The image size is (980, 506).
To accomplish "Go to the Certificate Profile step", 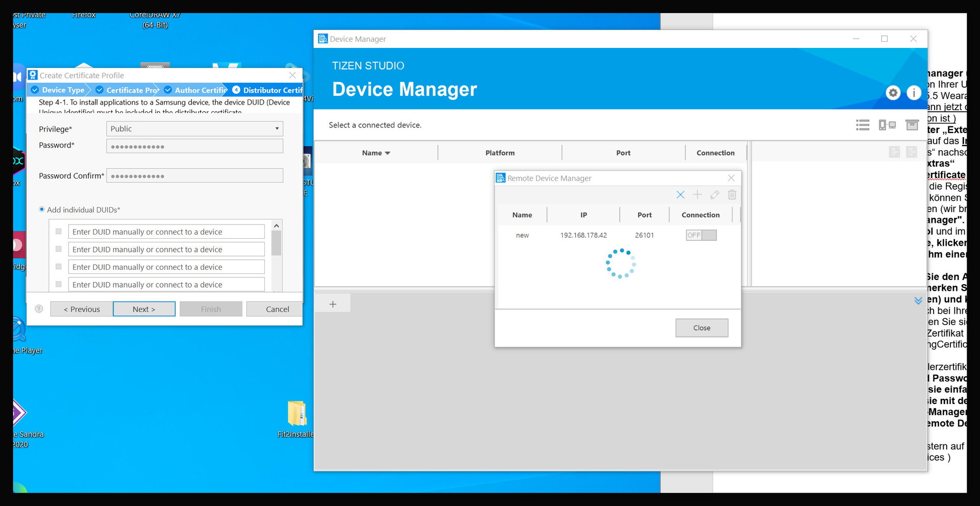I will click(128, 90).
